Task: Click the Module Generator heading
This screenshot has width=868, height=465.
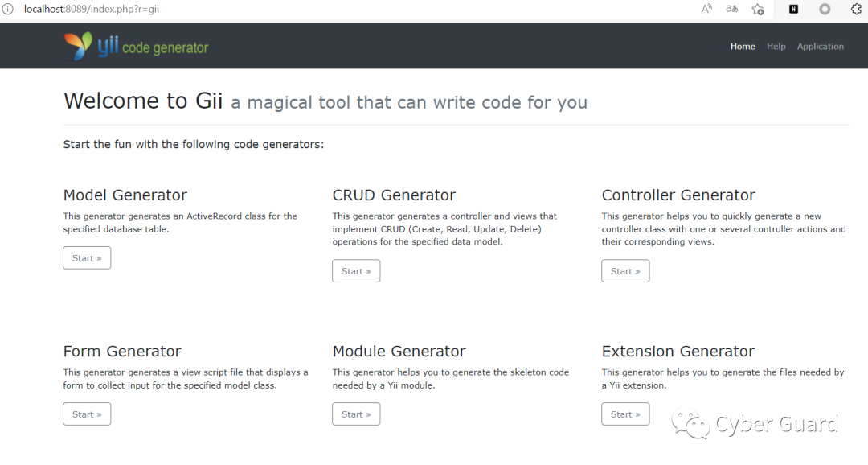Action: 399,352
